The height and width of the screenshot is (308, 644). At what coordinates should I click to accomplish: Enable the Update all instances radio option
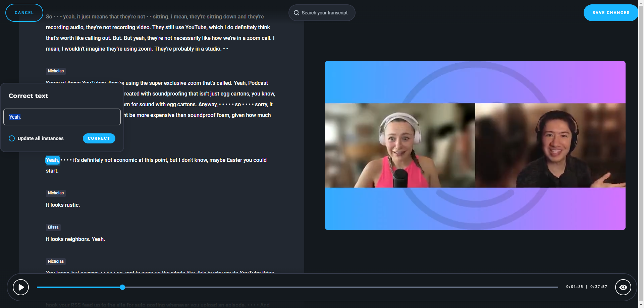[x=12, y=138]
